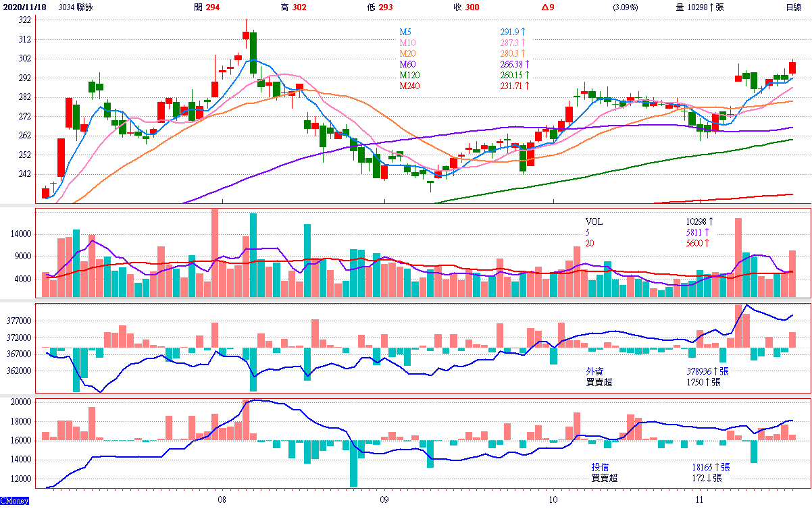Image resolution: width=812 pixels, height=513 pixels.
Task: Jump to the 11 month marker
Action: point(699,500)
